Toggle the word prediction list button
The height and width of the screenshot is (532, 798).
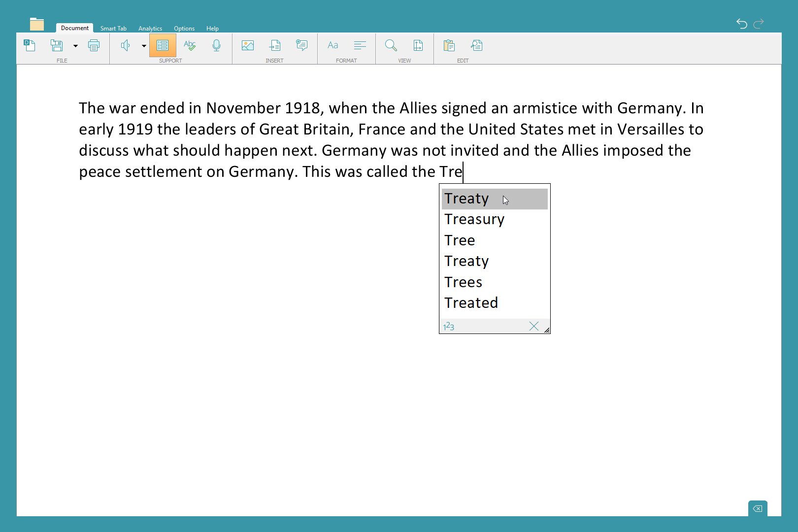(163, 46)
